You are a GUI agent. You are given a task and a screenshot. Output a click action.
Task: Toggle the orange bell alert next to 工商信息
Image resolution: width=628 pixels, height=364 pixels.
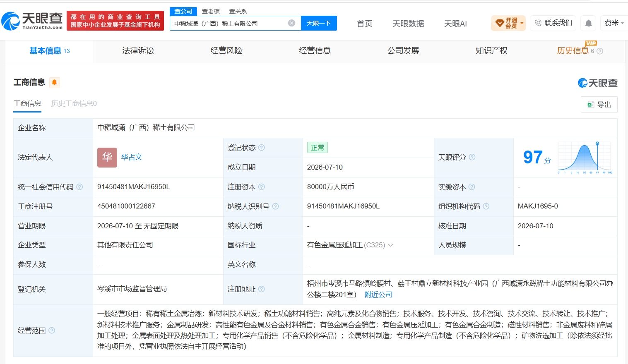tap(54, 82)
